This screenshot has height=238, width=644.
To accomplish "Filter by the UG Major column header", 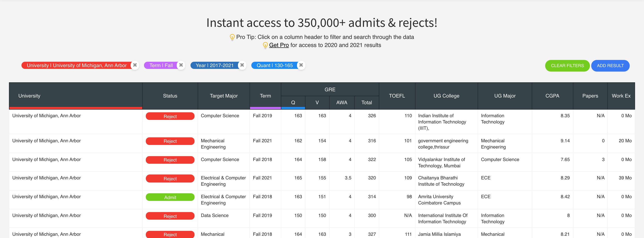I will click(x=505, y=96).
